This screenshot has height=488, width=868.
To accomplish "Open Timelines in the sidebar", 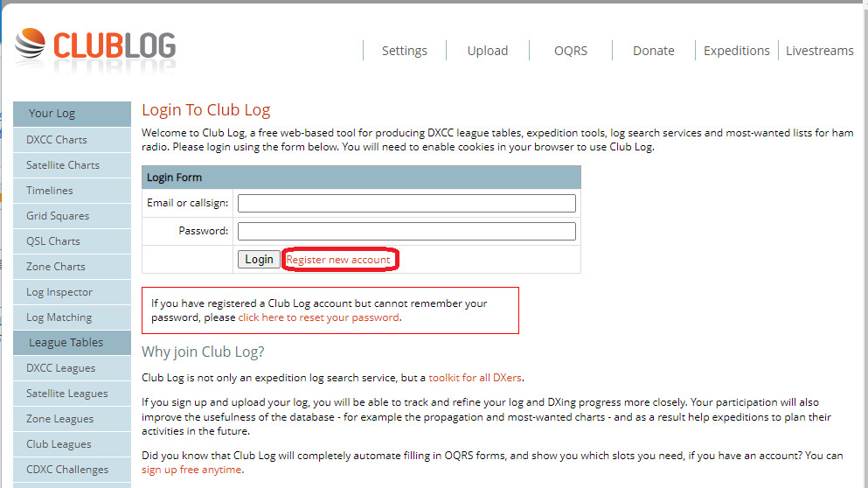I will [x=72, y=191].
